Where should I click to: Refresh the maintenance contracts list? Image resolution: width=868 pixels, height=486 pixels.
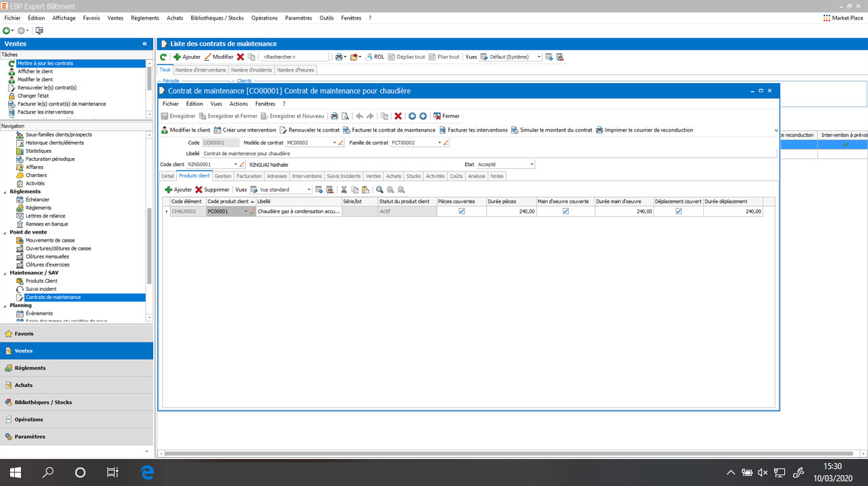tap(163, 57)
